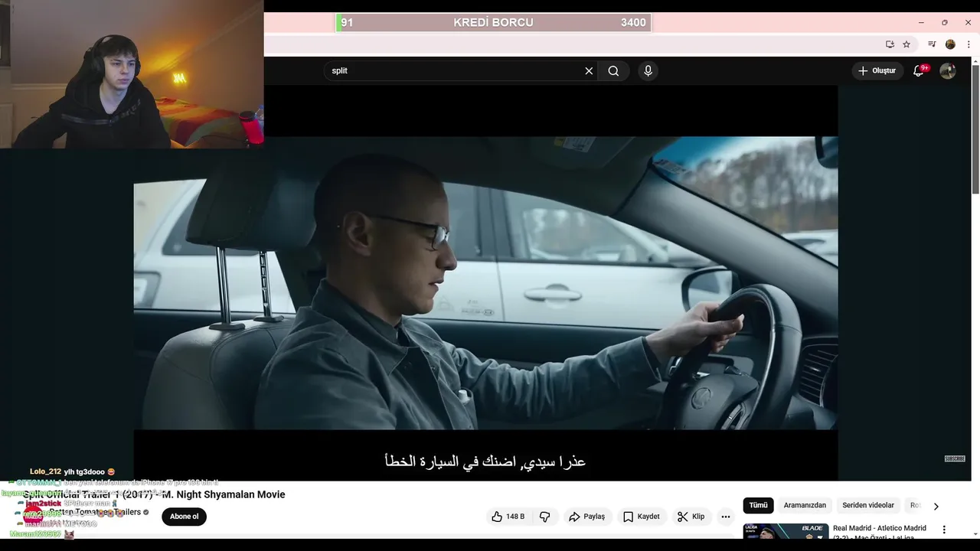Restore down the Chrome window
This screenshot has width=980, height=551.
point(945,22)
